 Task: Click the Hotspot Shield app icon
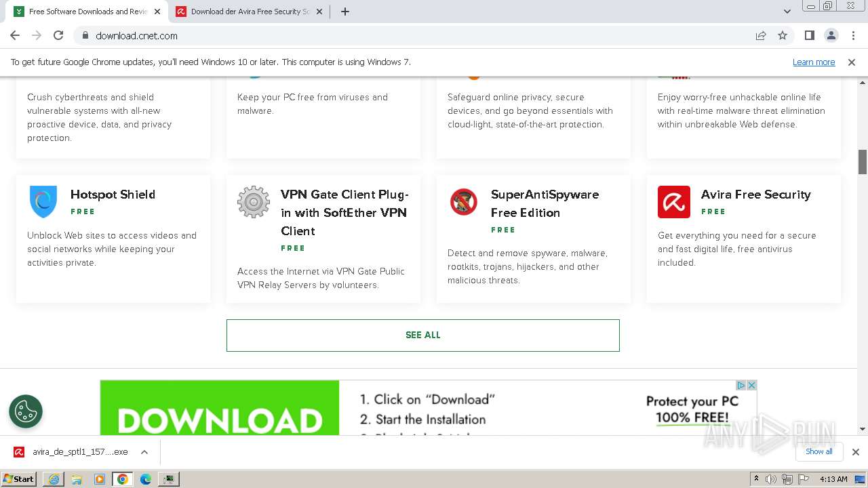[43, 202]
